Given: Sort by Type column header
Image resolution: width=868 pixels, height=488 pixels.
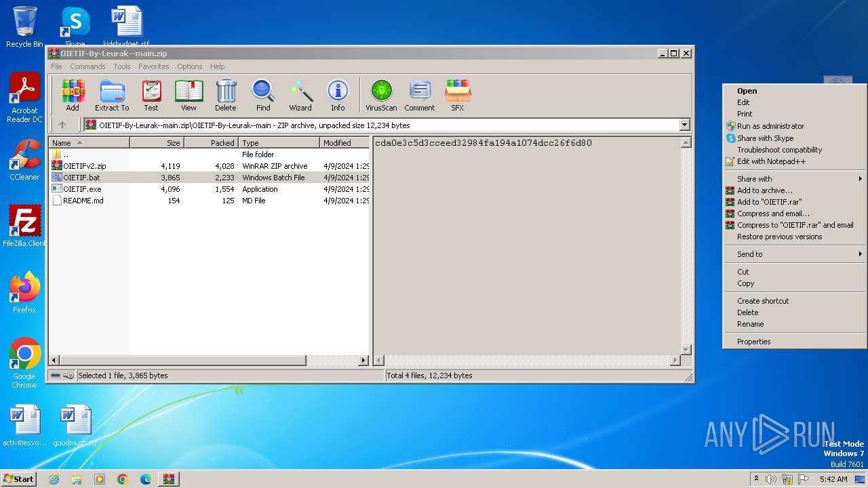Looking at the screenshot, I should click(x=279, y=143).
